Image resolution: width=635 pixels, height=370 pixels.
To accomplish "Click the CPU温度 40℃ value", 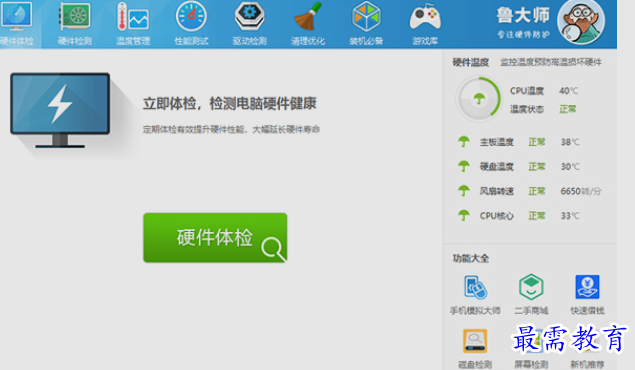I will tap(569, 91).
